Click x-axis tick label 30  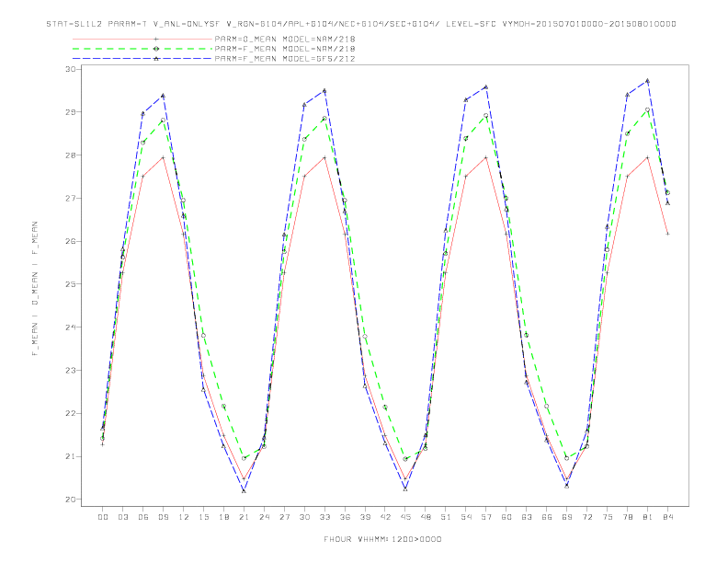[x=304, y=517]
